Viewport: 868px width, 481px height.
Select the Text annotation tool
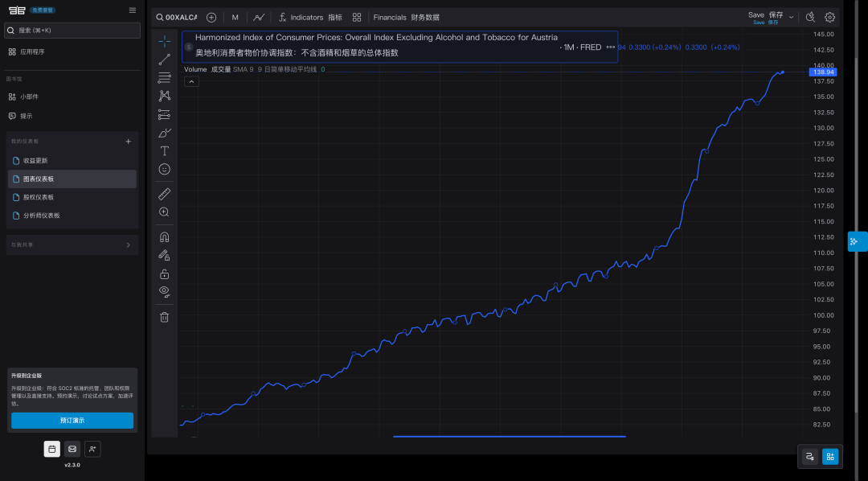coord(165,150)
